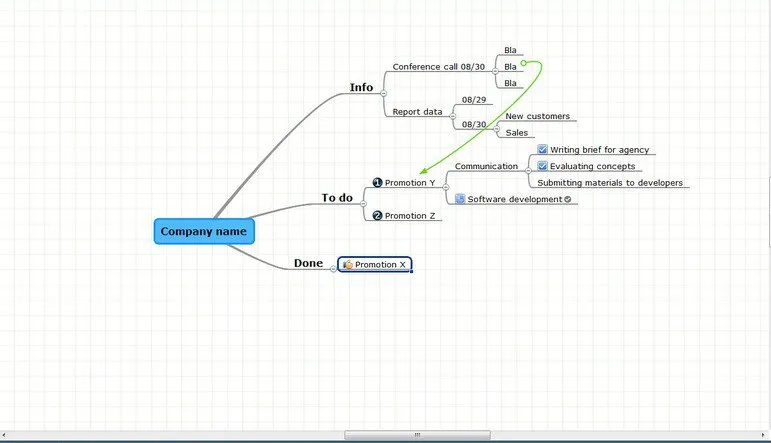Select the Promotion Y text
771x443 pixels.
click(x=410, y=182)
